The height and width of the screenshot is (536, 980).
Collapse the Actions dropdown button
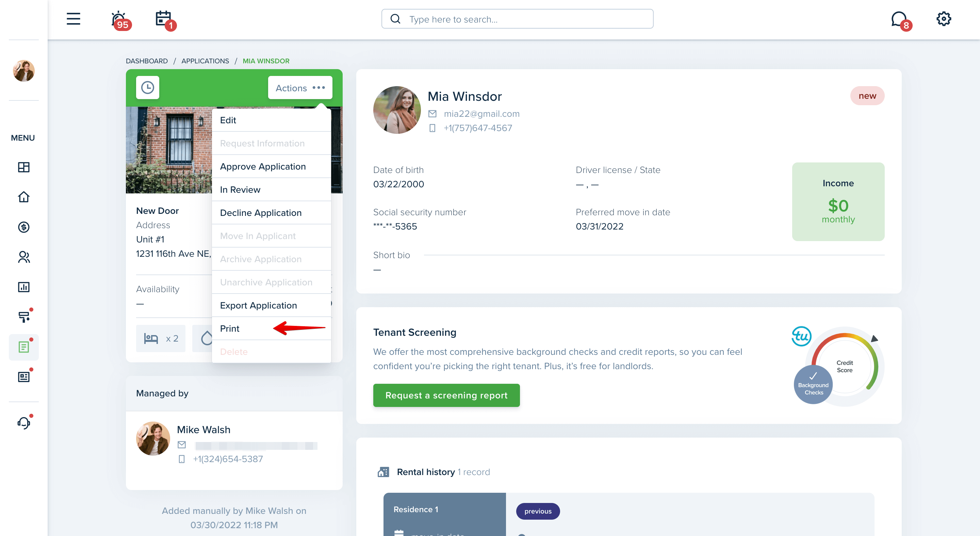point(300,88)
